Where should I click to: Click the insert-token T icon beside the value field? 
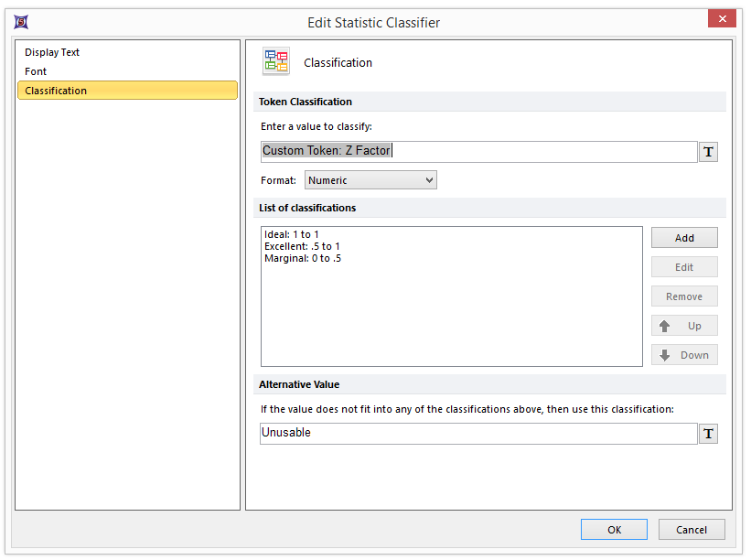(x=708, y=153)
